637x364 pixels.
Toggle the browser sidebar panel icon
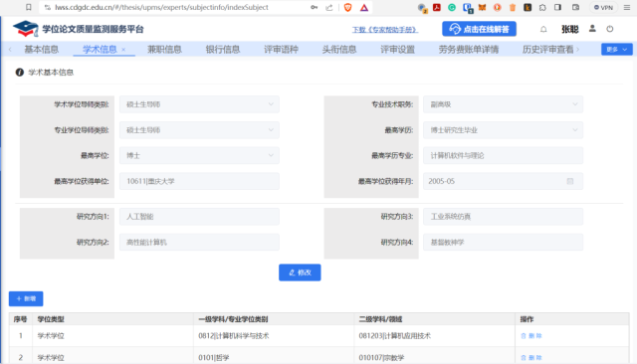point(557,7)
